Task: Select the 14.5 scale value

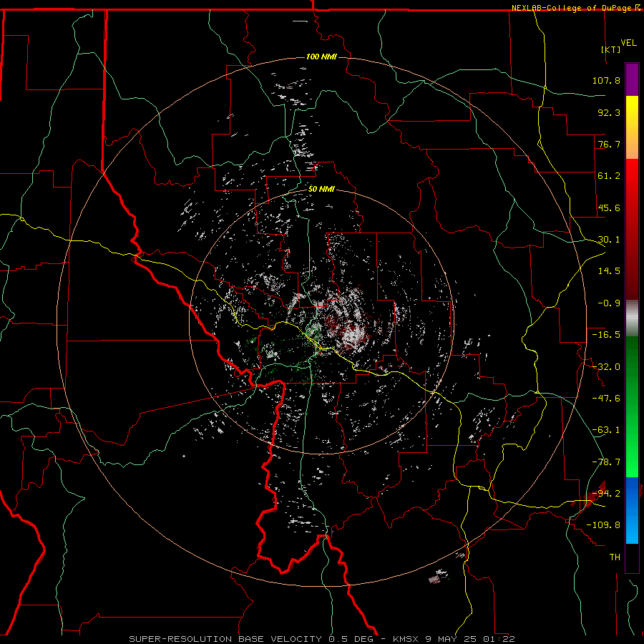Action: (609, 271)
